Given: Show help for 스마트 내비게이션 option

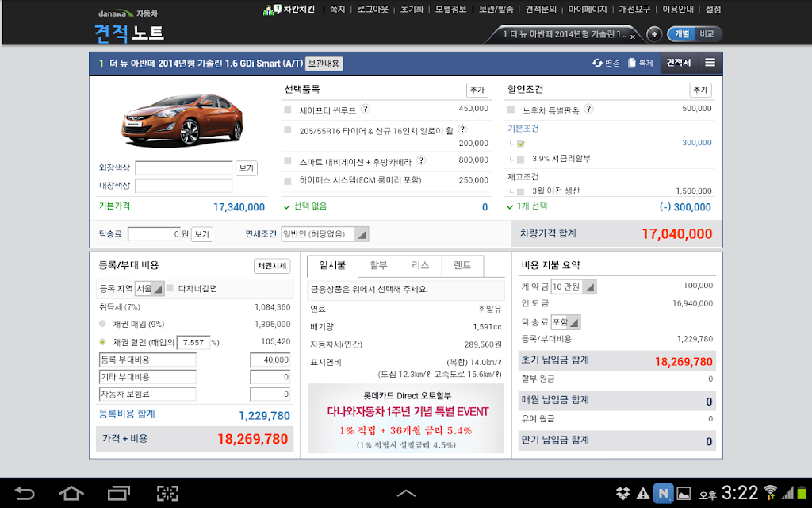Looking at the screenshot, I should coord(422,160).
